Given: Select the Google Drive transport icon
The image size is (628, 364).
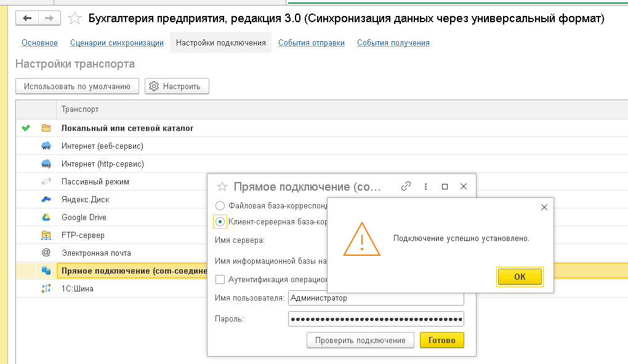Looking at the screenshot, I should (x=46, y=217).
